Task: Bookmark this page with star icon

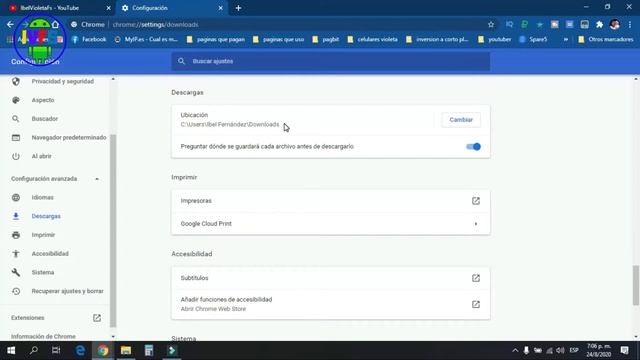Action: [x=491, y=24]
